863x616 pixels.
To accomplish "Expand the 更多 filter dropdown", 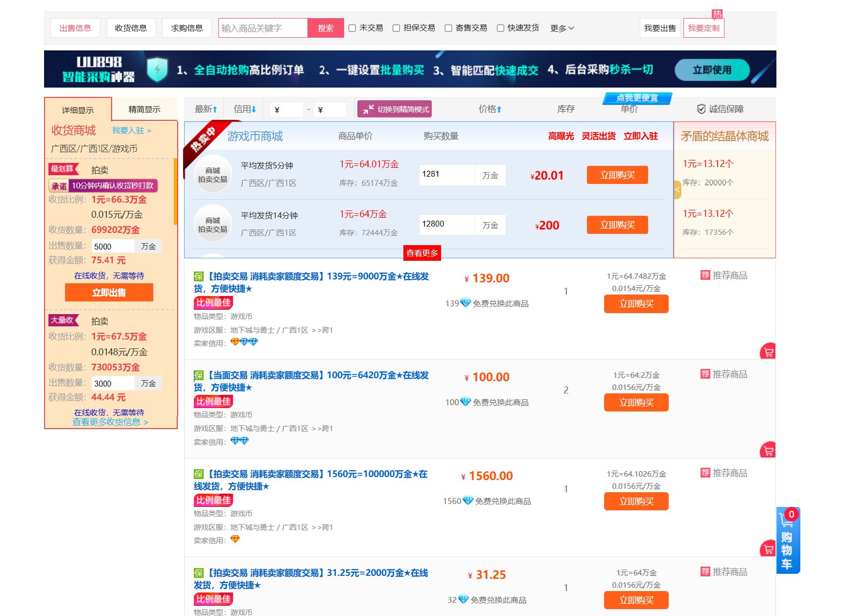I will 562,28.
